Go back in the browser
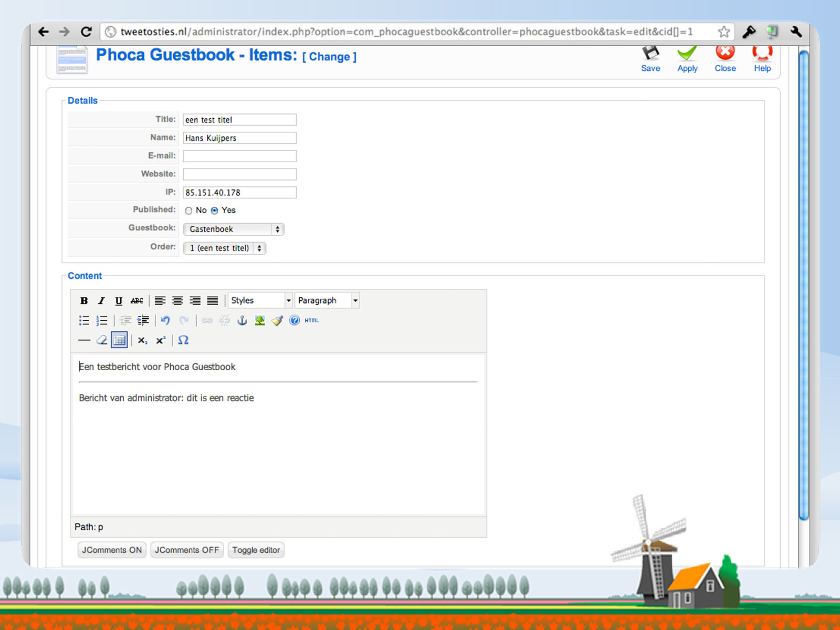 click(44, 31)
